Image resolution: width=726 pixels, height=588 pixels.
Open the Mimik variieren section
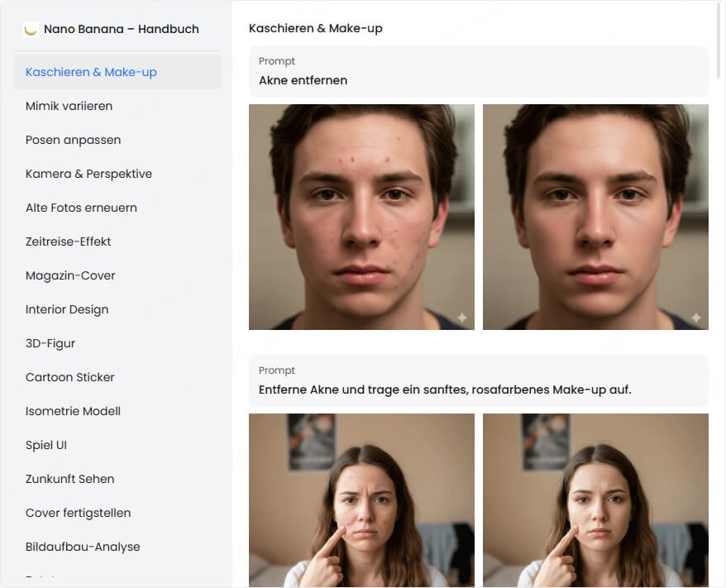click(69, 106)
